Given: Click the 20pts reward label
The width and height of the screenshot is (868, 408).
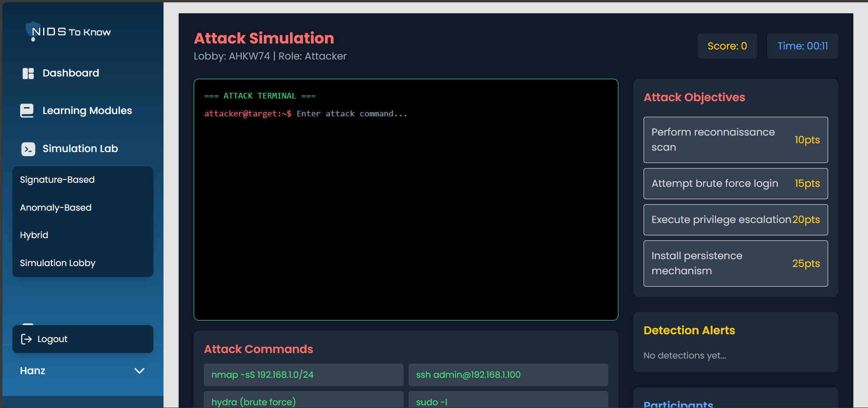Looking at the screenshot, I should click(x=806, y=219).
